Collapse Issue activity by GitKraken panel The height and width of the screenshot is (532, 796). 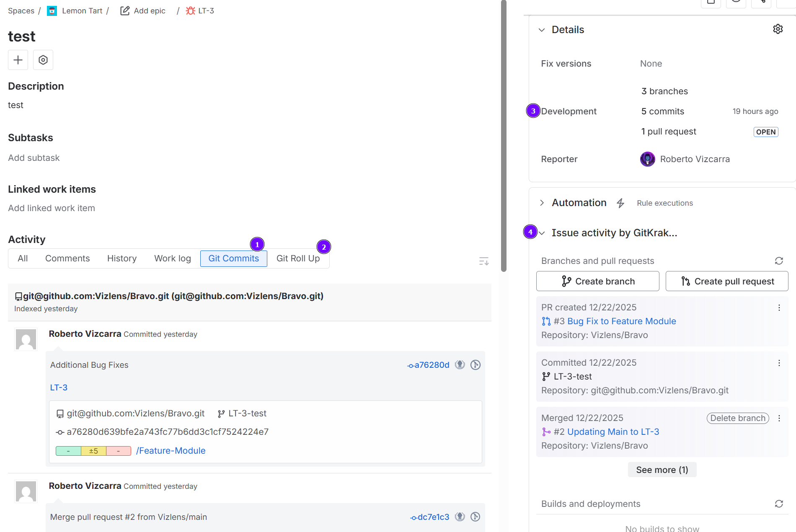(x=542, y=233)
